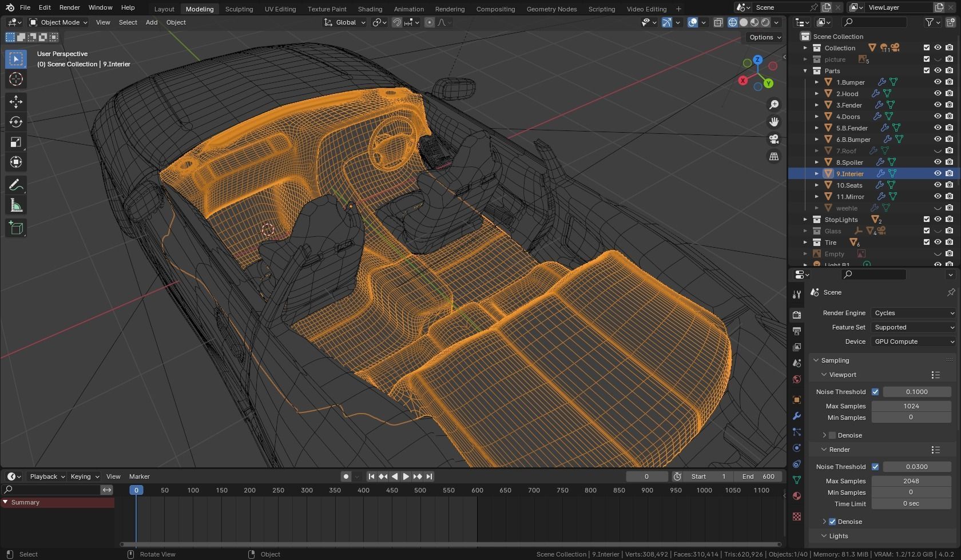Click the Keying dropdown button

tap(84, 476)
